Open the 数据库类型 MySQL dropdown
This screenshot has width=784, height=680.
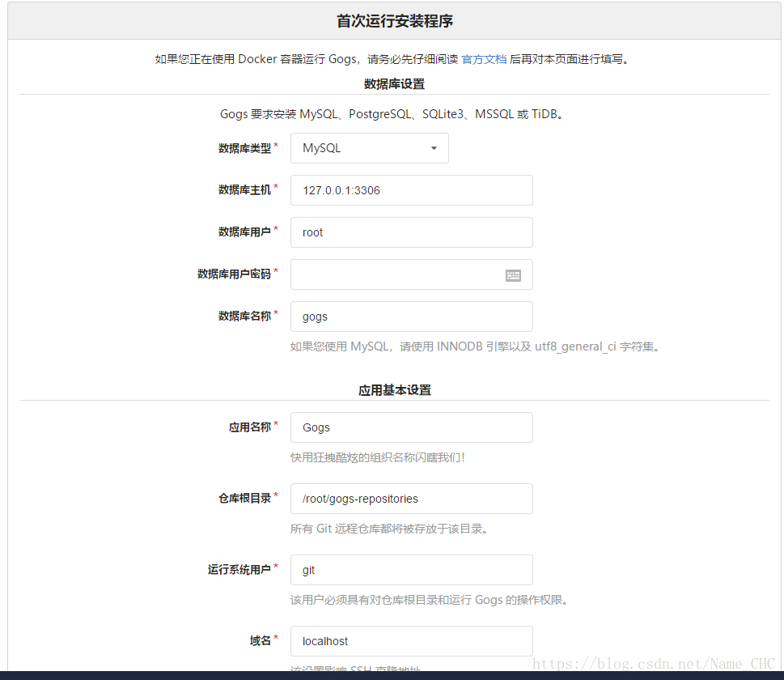[x=370, y=148]
